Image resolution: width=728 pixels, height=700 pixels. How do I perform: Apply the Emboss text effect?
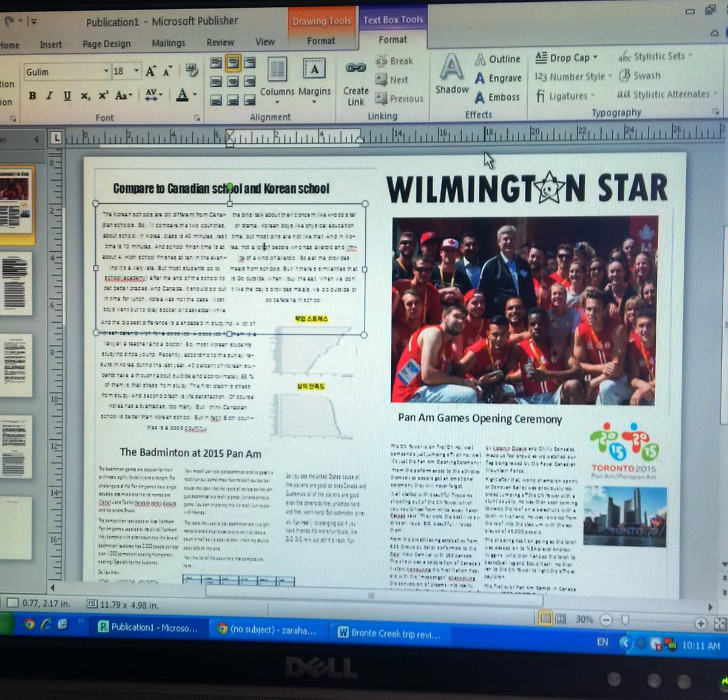click(x=497, y=96)
